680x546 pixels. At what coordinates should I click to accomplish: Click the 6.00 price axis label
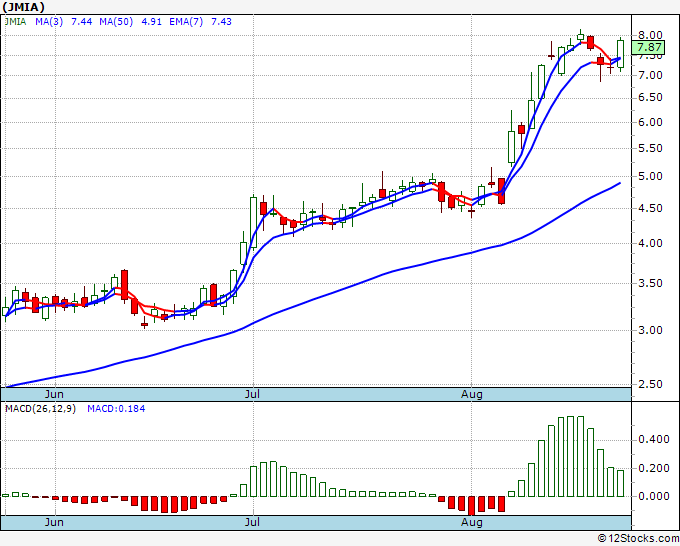click(650, 123)
